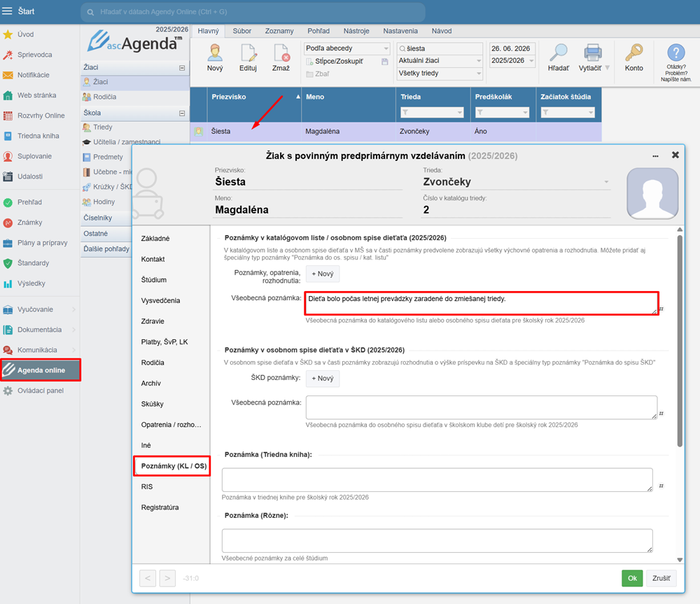Click student photo placeholder in dialog
This screenshot has width=700, height=604.
coord(652,193)
